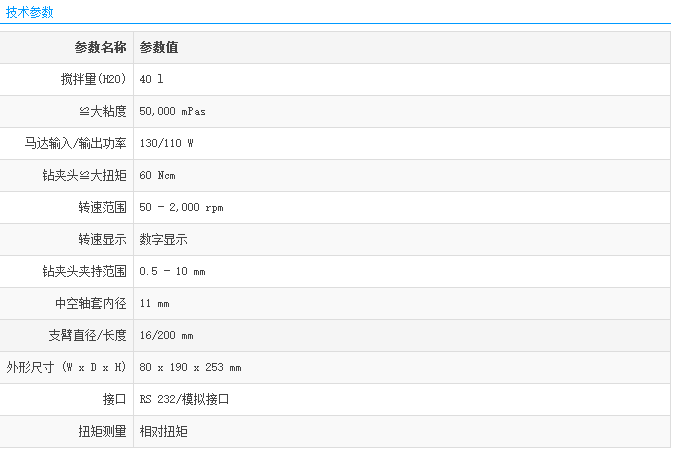The height and width of the screenshot is (456, 685).
Task: Select the 参数名称 column header
Action: pos(100,47)
